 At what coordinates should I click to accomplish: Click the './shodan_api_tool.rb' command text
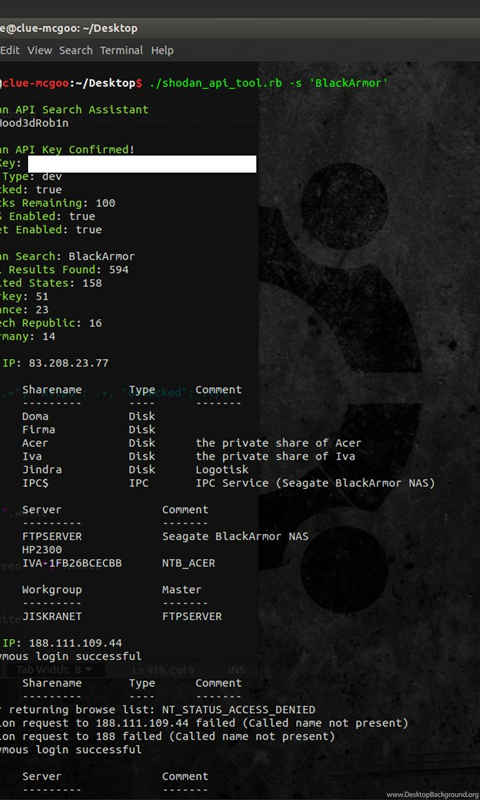[x=218, y=83]
